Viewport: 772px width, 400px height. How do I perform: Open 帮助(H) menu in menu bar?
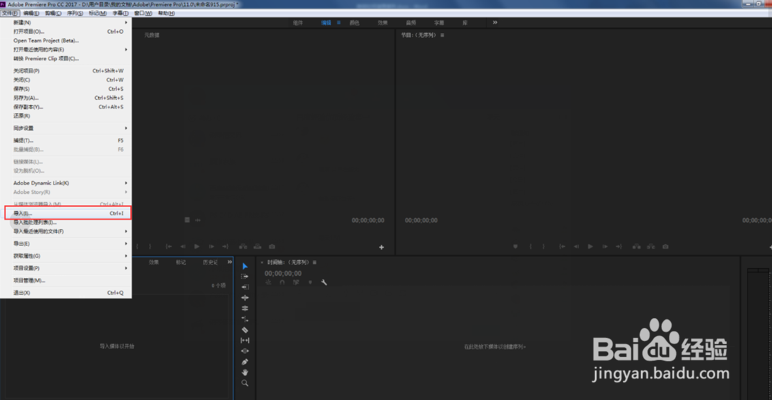[x=166, y=13]
